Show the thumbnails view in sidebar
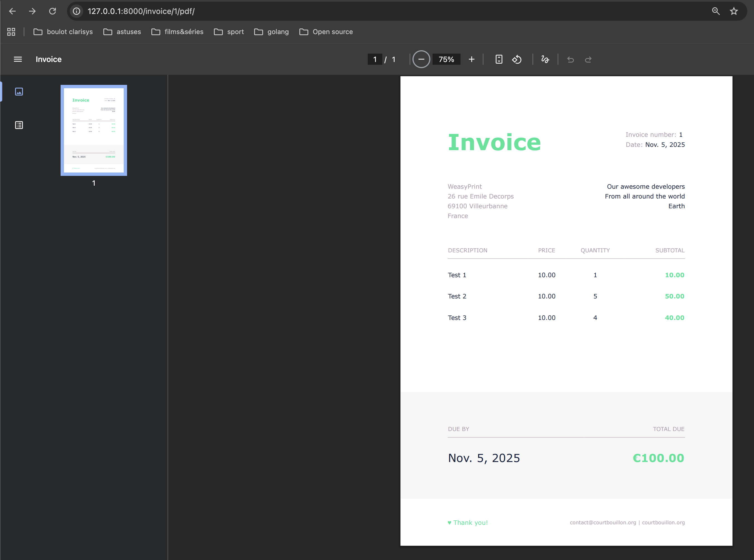Screen dimensions: 754x560 [19, 92]
